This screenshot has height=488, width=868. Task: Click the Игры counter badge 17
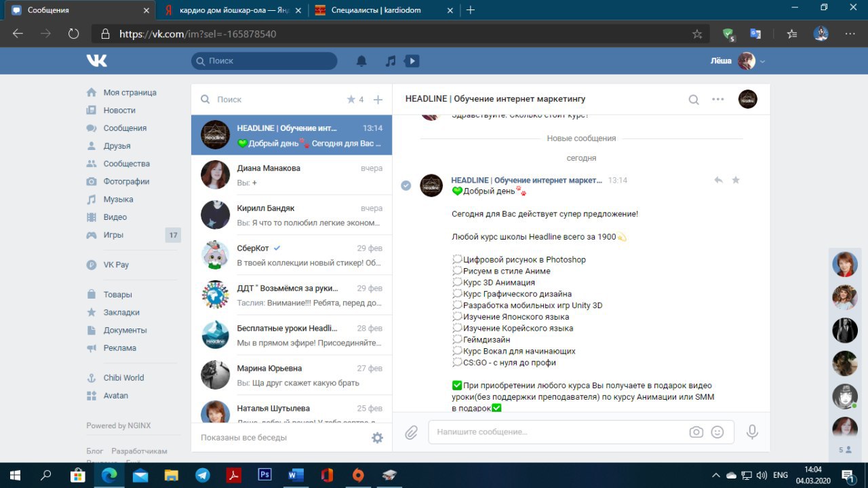point(174,236)
